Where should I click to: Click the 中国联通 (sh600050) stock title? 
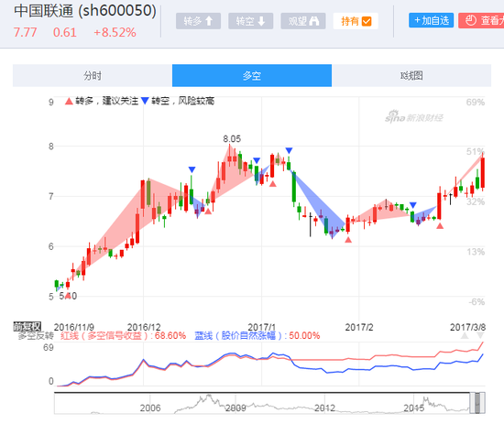(x=85, y=11)
